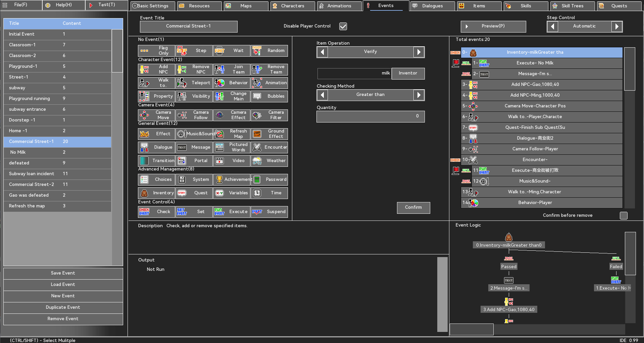Open the Test(T) menu
644x343 pixels.
(x=106, y=5)
